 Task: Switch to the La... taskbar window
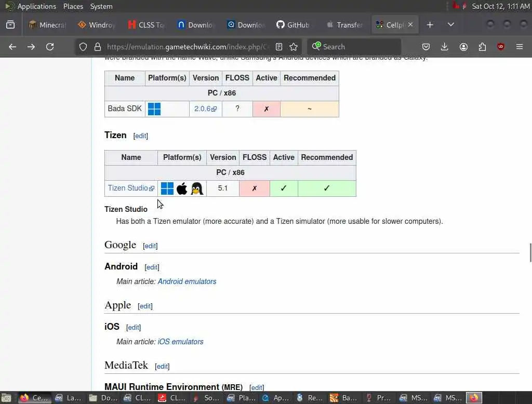click(69, 398)
